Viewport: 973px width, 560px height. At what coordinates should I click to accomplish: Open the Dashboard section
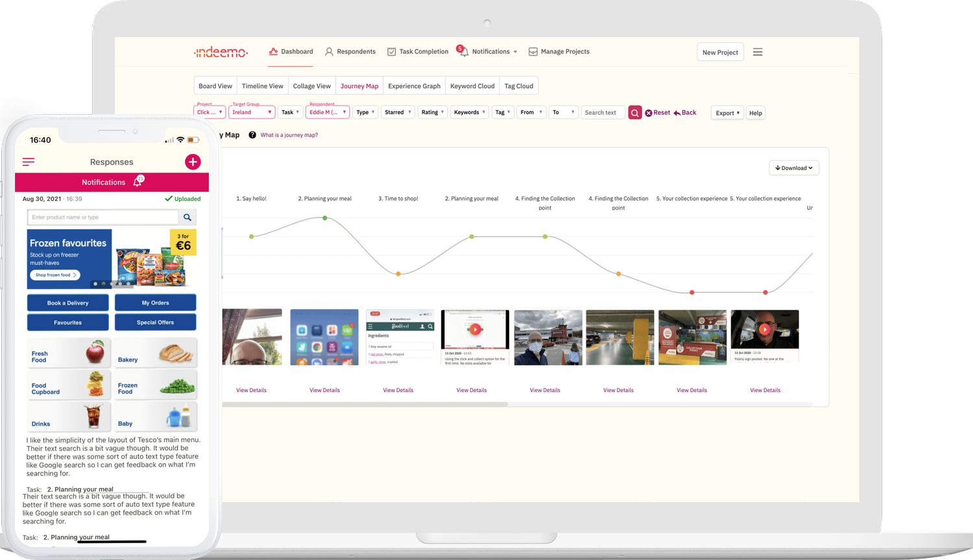tap(291, 51)
